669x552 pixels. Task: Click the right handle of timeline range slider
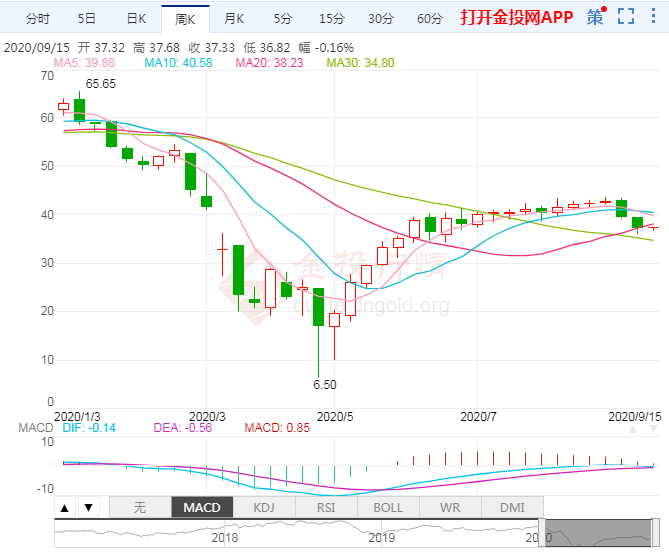click(655, 532)
